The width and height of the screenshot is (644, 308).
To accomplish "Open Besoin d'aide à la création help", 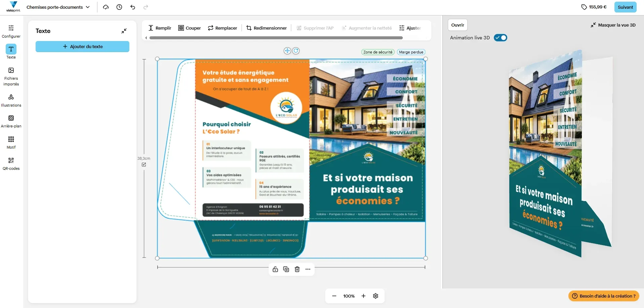I will tap(604, 296).
